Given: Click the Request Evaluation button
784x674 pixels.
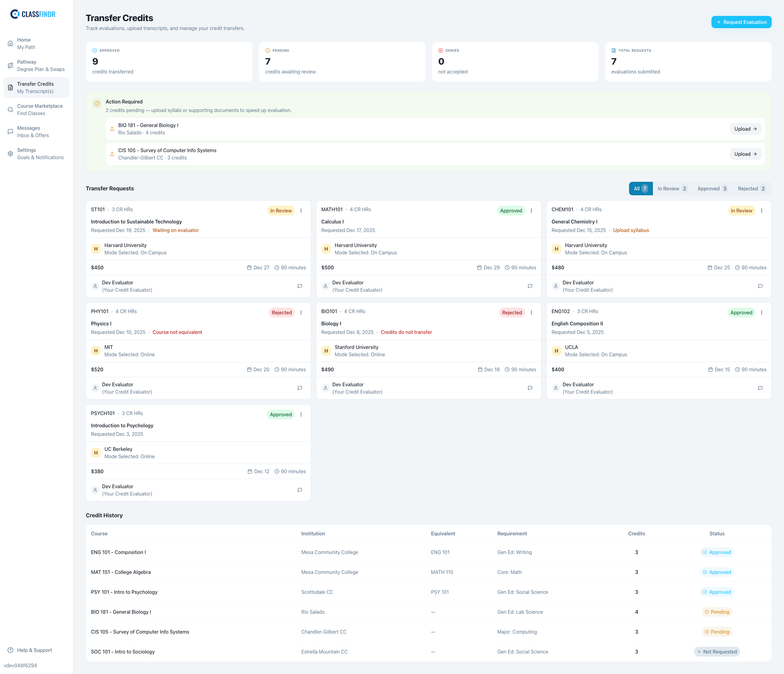Looking at the screenshot, I should click(741, 22).
